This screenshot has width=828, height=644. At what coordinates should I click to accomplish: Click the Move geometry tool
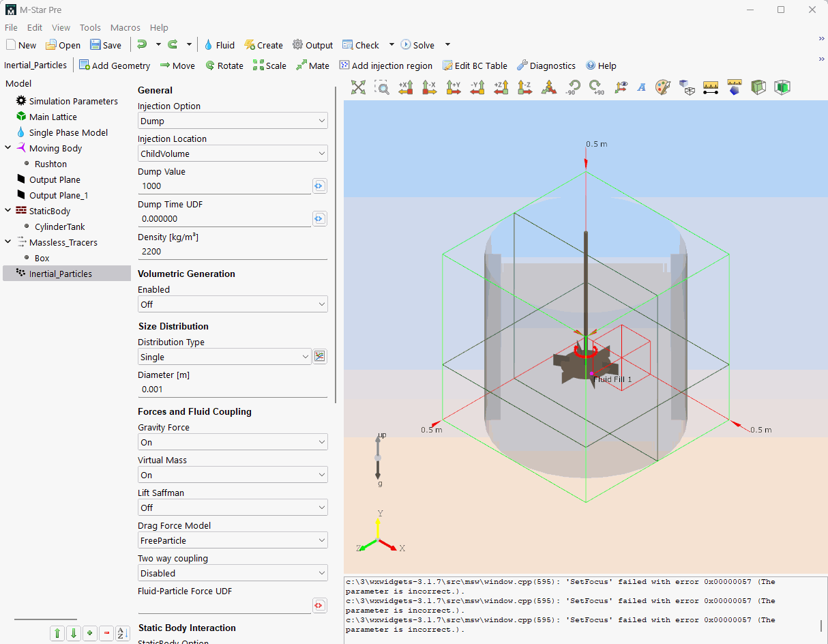(177, 65)
